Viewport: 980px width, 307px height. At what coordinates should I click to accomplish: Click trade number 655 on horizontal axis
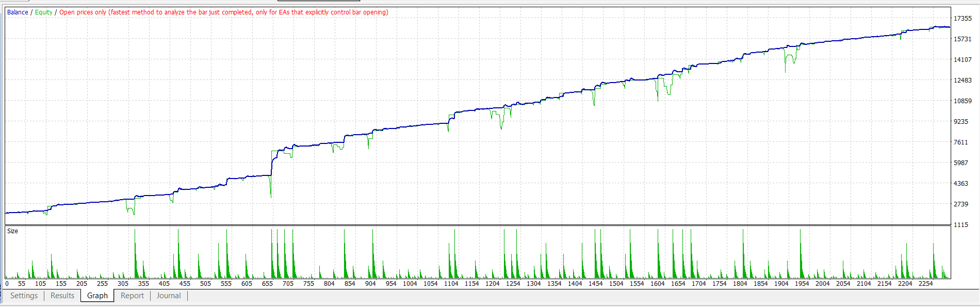click(x=267, y=284)
